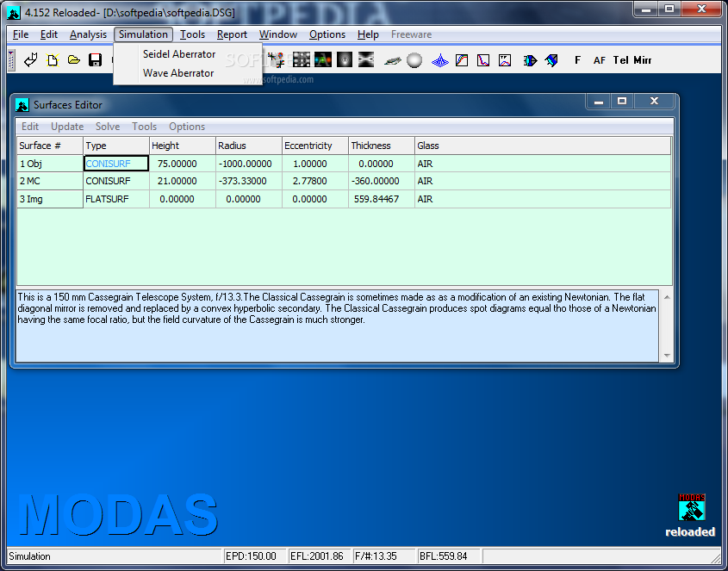Open the Window menu
The image size is (728, 571).
point(278,34)
